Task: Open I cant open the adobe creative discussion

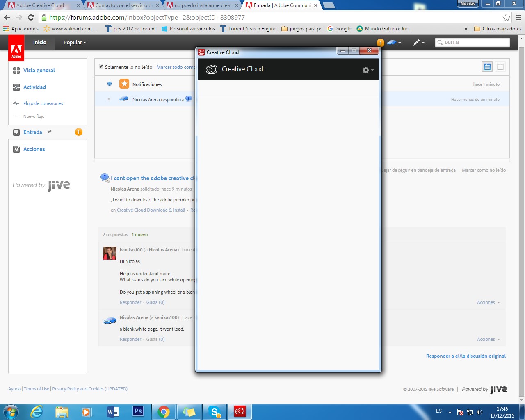Action: [153, 178]
